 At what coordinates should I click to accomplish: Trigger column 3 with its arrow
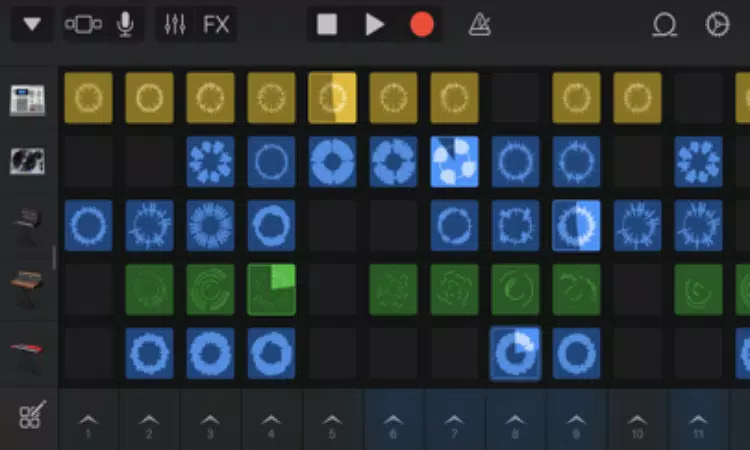coord(210,420)
